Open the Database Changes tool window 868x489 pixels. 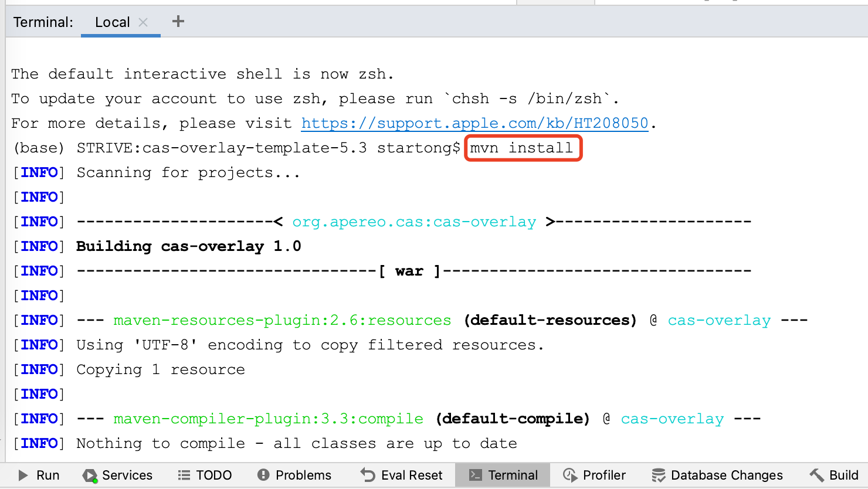point(718,475)
